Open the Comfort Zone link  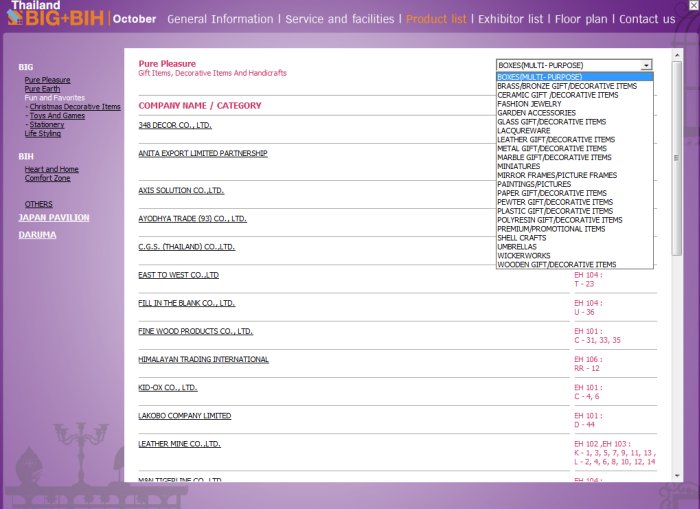(47, 178)
